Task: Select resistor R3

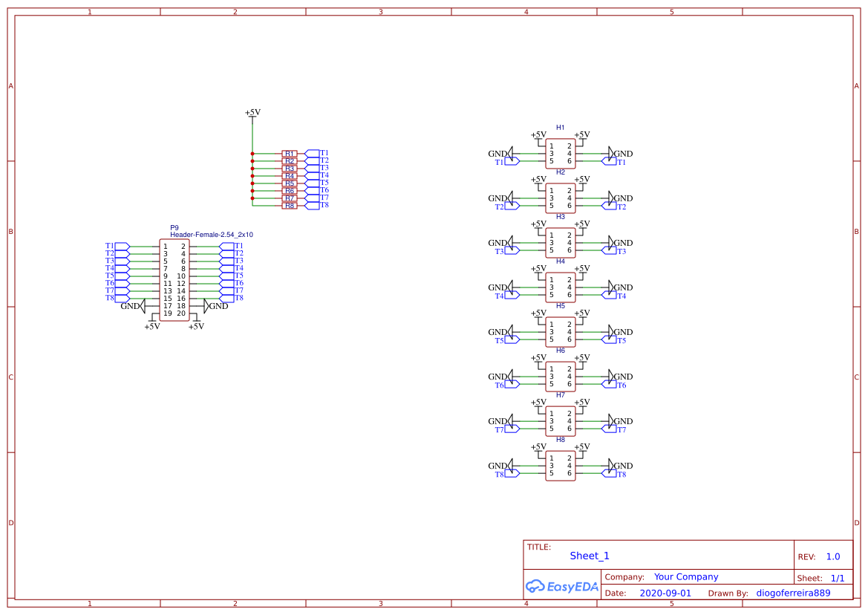Action: [290, 169]
